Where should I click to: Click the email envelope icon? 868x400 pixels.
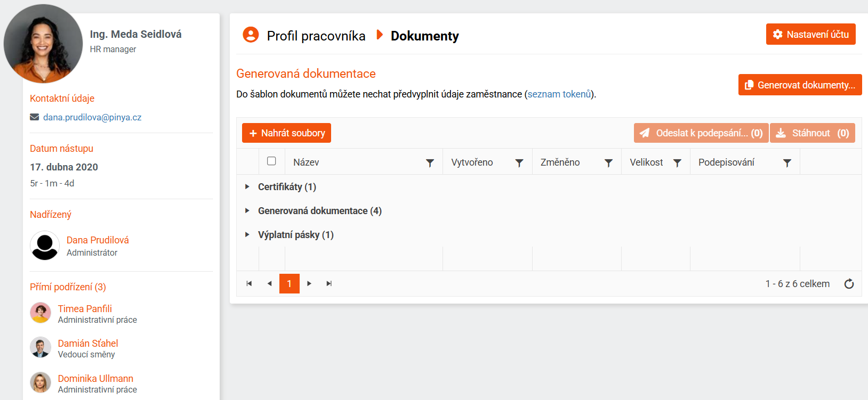[x=35, y=117]
